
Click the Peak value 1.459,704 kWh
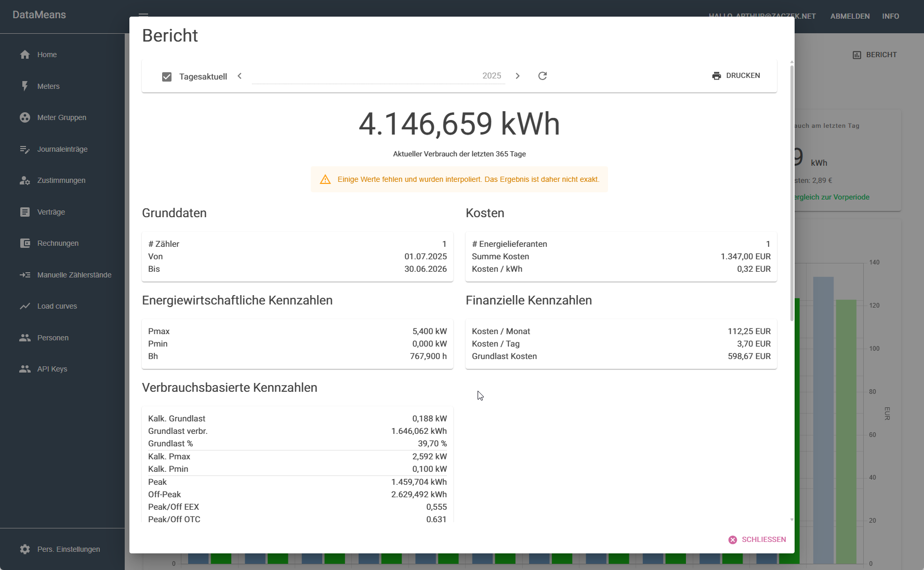pyautogui.click(x=419, y=482)
